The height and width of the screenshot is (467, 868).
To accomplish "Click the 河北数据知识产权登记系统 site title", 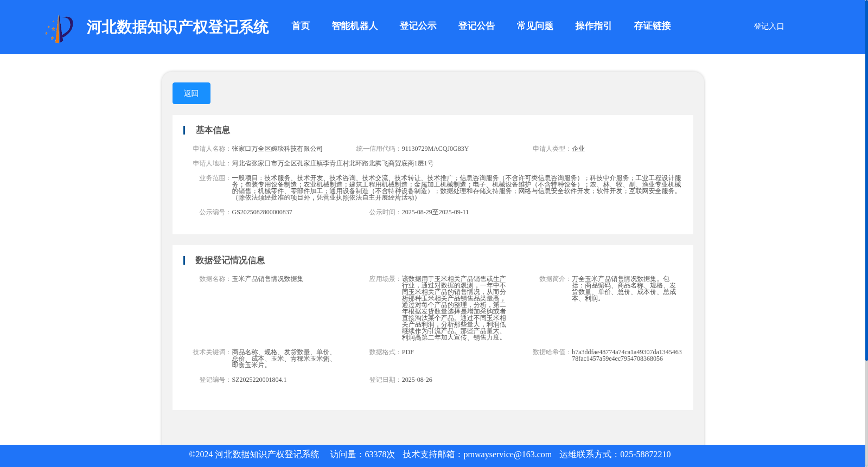I will [177, 27].
